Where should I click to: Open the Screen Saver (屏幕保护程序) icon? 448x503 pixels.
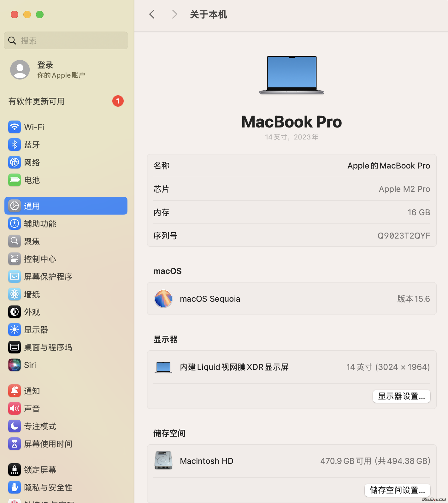tap(15, 276)
